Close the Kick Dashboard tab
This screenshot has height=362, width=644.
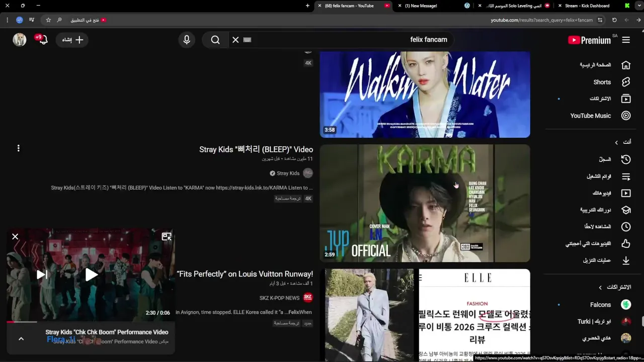click(x=559, y=6)
